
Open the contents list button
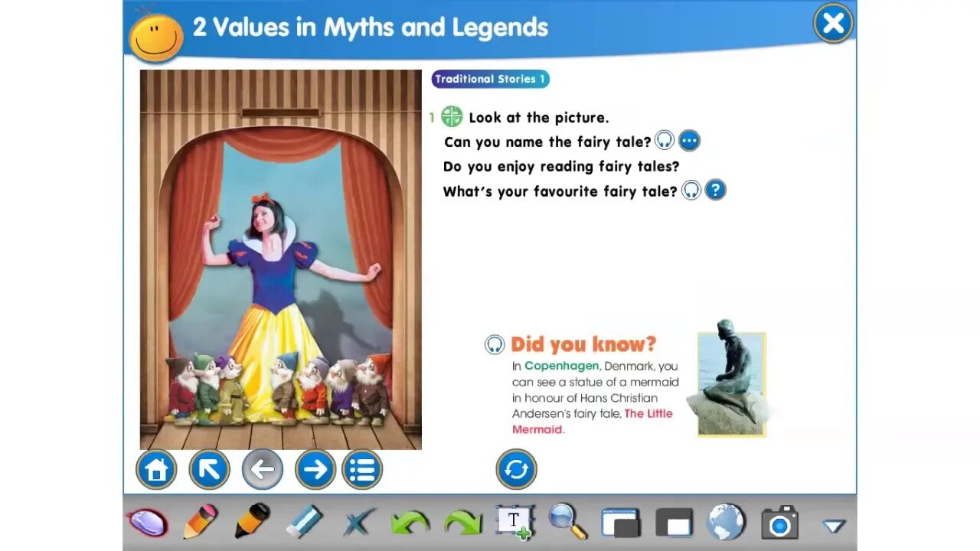(362, 469)
